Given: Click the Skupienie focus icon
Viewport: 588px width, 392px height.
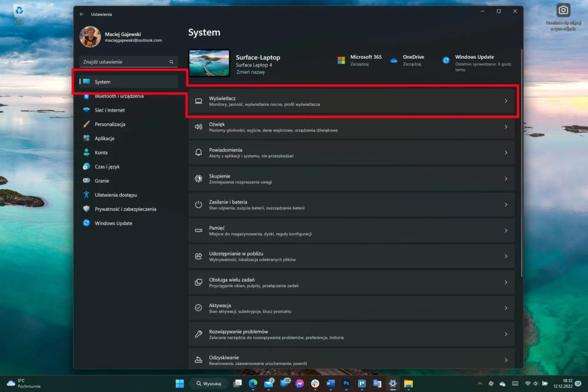Looking at the screenshot, I should [198, 179].
